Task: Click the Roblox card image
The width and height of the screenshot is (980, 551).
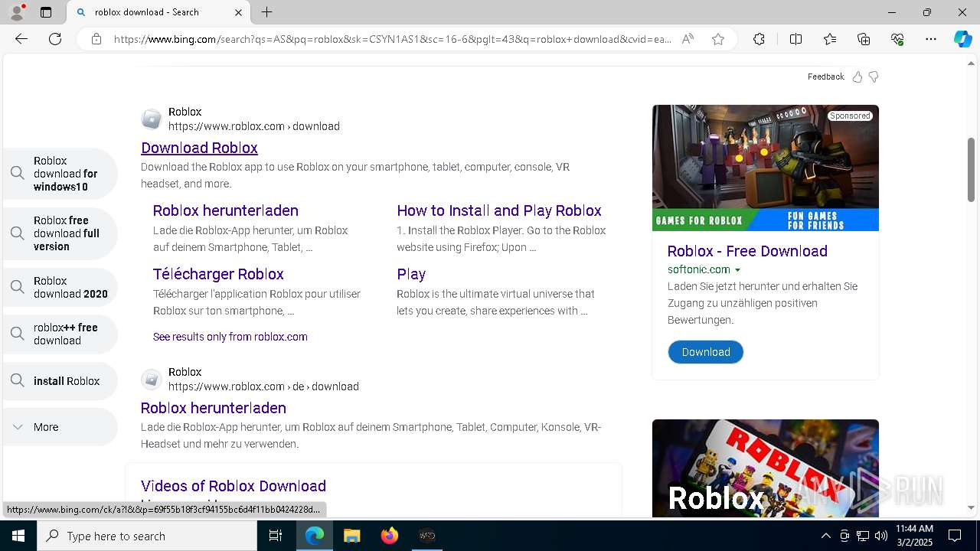Action: click(765, 468)
